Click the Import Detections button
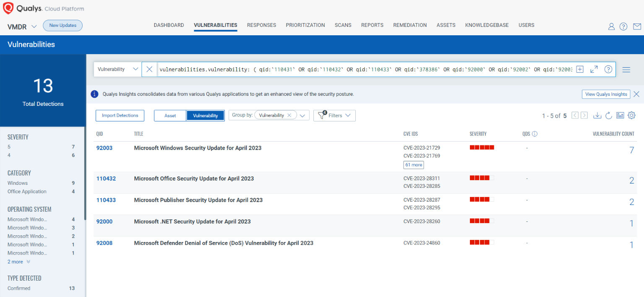The image size is (644, 297). (x=120, y=116)
